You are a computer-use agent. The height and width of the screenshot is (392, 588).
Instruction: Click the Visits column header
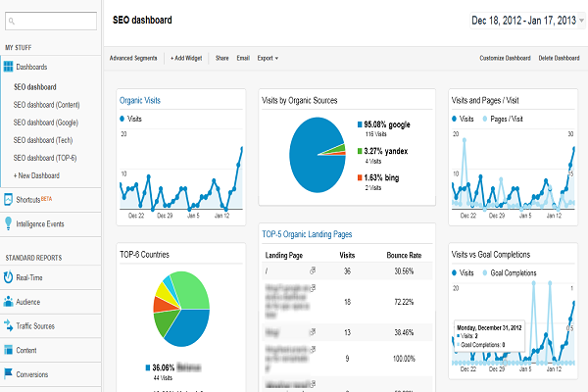coord(347,255)
